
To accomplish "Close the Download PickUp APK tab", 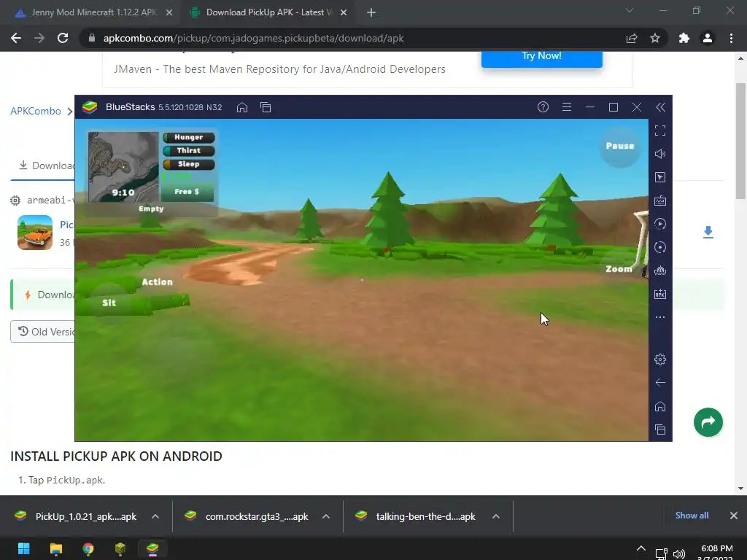I will [344, 13].
